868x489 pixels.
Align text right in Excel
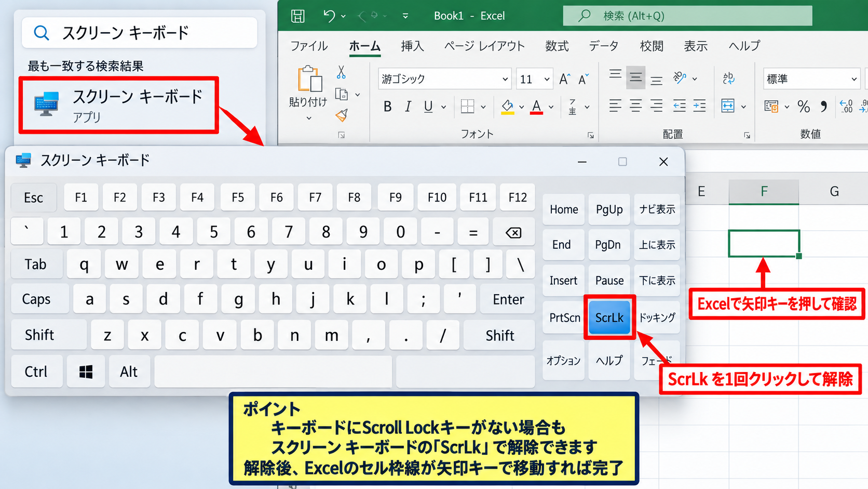pos(657,106)
